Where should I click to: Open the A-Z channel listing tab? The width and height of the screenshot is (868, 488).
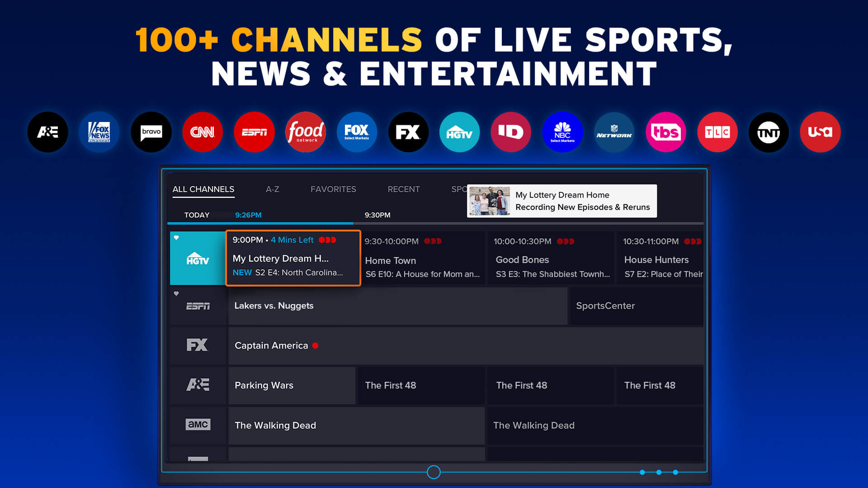pyautogui.click(x=272, y=189)
